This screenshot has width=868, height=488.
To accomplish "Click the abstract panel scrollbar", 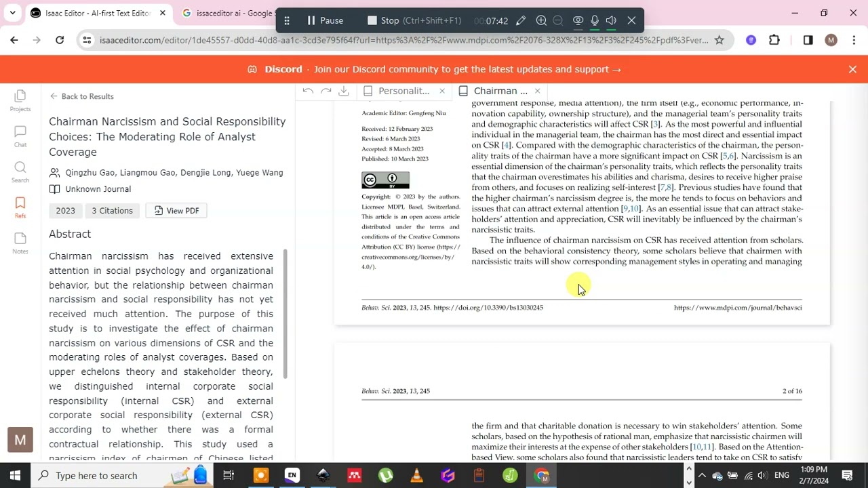I will coord(285,314).
